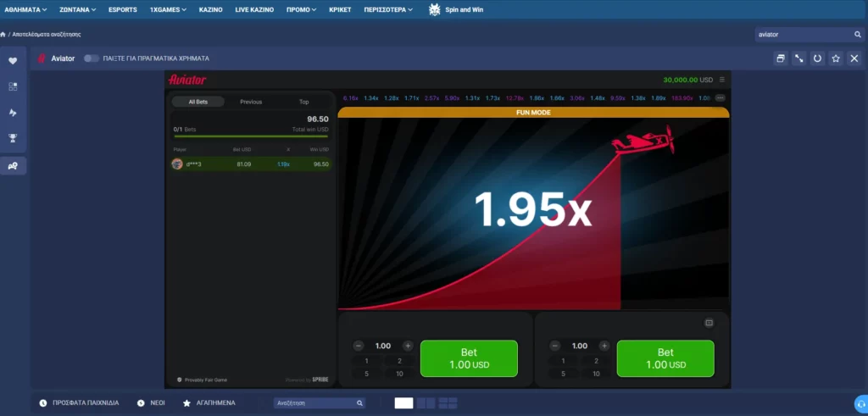This screenshot has width=868, height=416.
Task: Add Aviator to favorites with star icon
Action: pyautogui.click(x=836, y=58)
